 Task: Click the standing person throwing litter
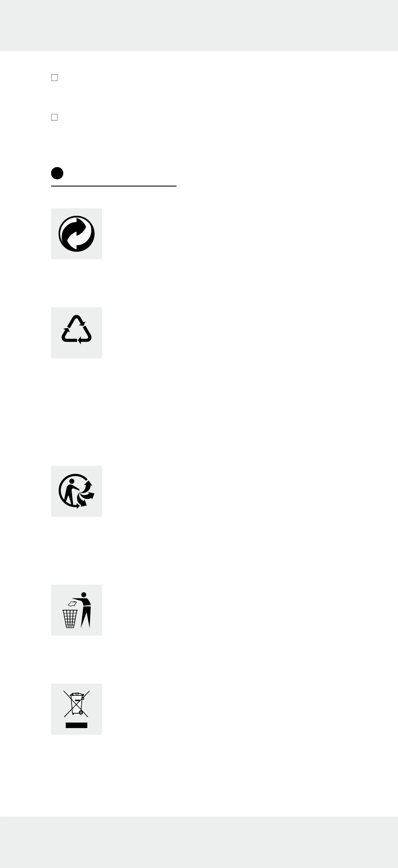pos(83,610)
